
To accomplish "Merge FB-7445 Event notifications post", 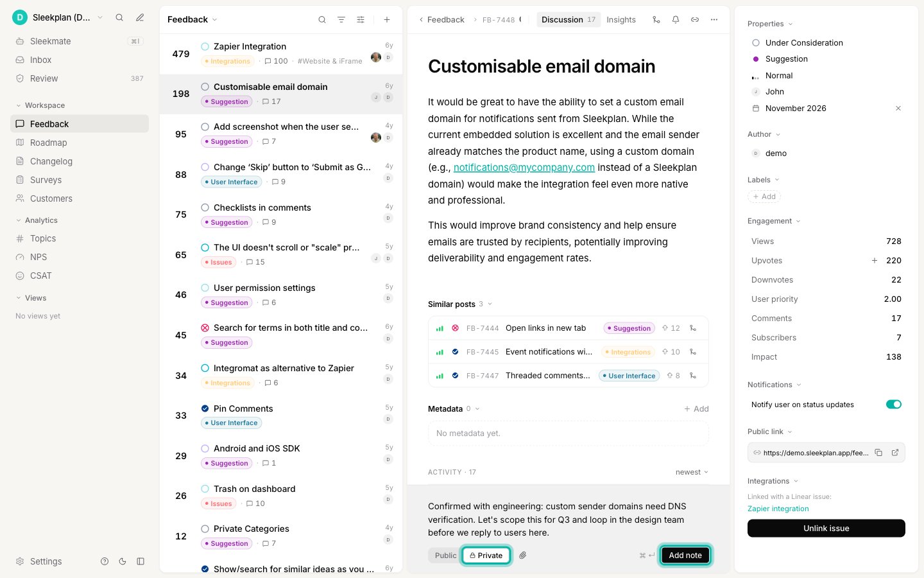I will (x=693, y=352).
